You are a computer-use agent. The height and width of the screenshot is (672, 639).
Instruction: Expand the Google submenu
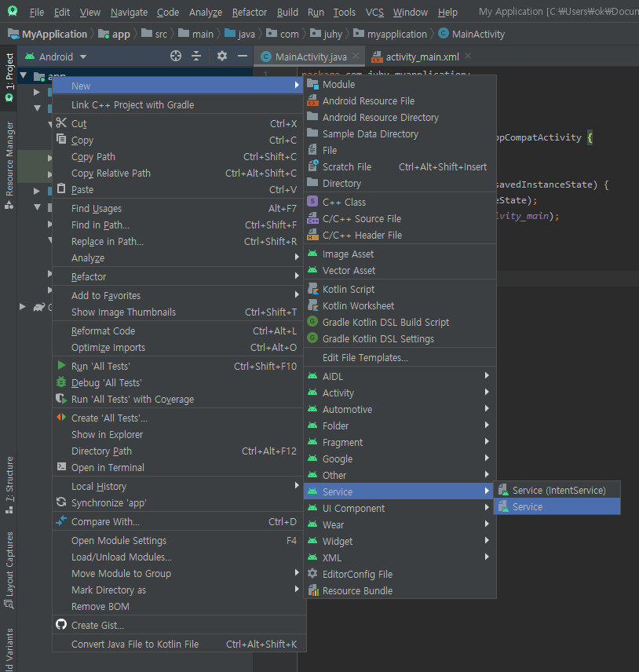tap(400, 459)
